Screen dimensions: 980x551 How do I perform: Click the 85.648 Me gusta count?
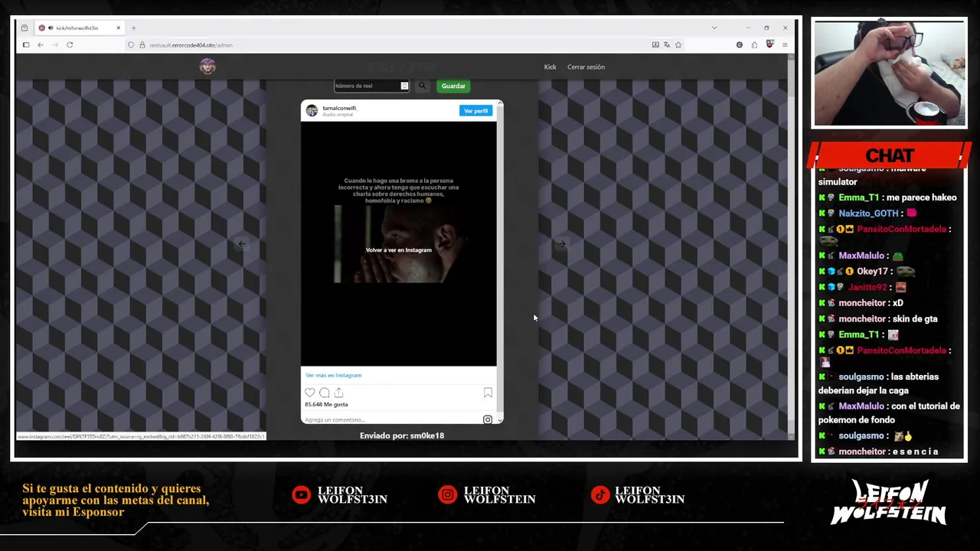(x=326, y=404)
